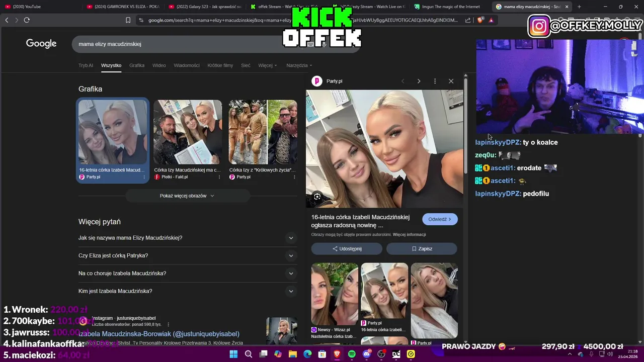
Task: Close the 'mama elizy macudzinskiej' tab
Action: pyautogui.click(x=567, y=7)
